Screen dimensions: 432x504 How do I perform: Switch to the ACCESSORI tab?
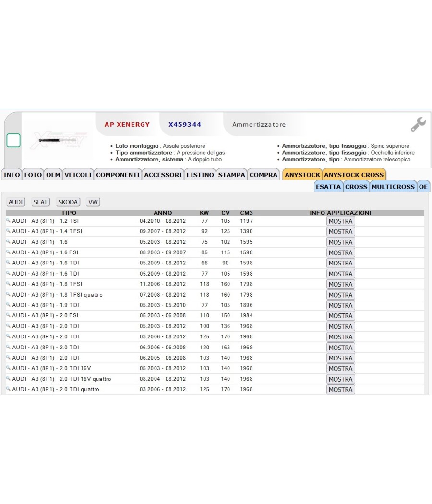[163, 175]
